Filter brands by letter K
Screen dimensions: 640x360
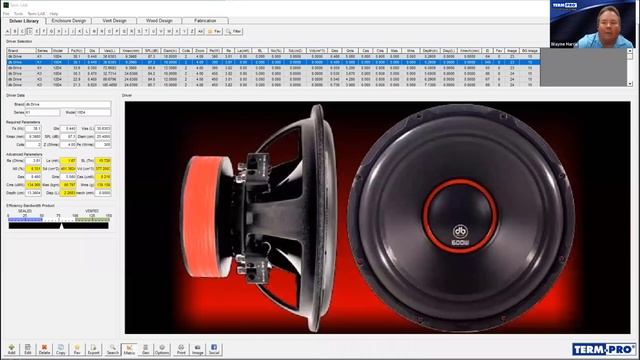80,31
